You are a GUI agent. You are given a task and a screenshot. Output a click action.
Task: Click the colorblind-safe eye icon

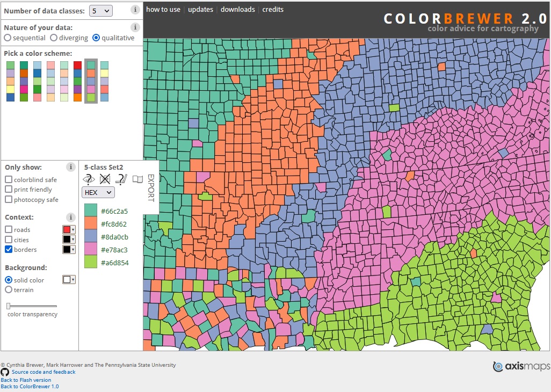coord(89,179)
